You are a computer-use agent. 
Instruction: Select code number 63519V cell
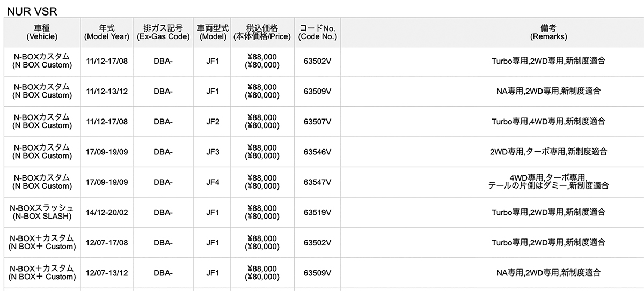coord(317,212)
